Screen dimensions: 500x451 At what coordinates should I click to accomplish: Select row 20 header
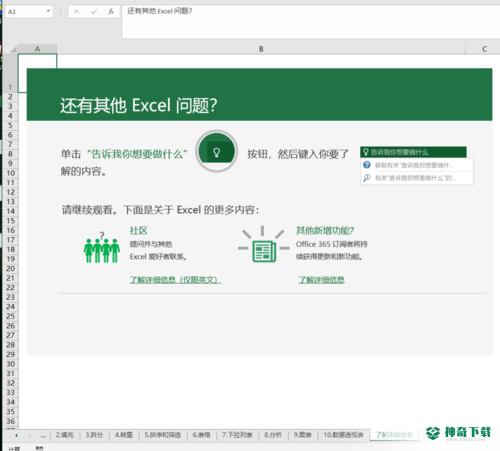pyautogui.click(x=10, y=268)
